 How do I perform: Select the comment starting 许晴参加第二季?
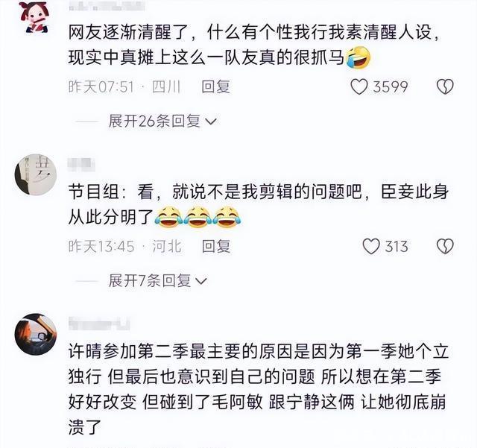coord(259,390)
